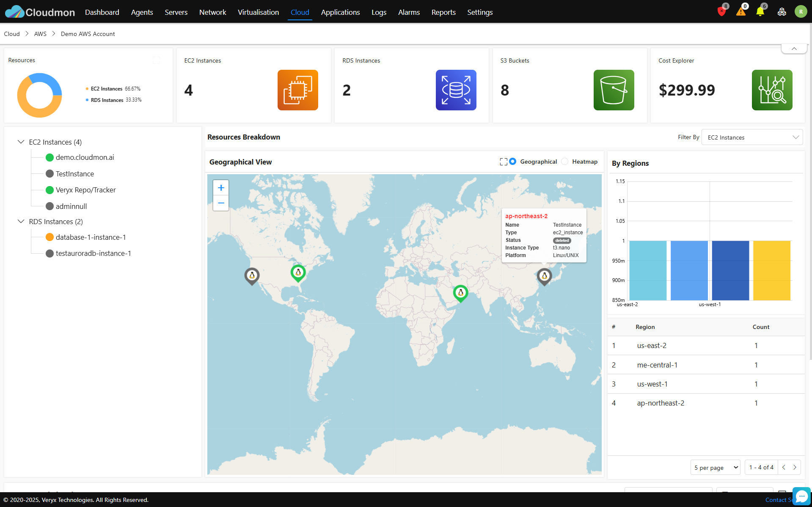Click the gray status dot of TestInstance
This screenshot has height=507, width=812.
(50, 174)
